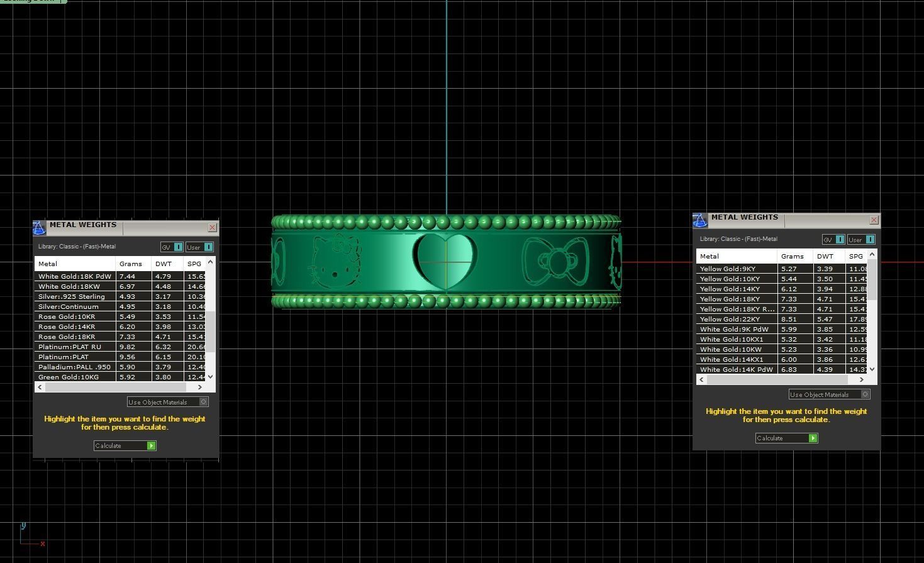Select the White Gold:14KX1 row
This screenshot has height=563, width=924.
click(x=782, y=359)
